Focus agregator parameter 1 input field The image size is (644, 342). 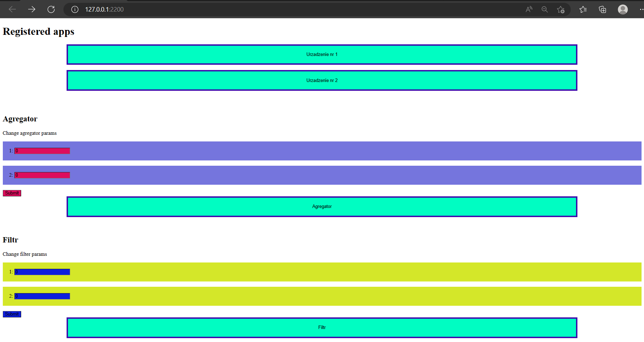tap(42, 151)
